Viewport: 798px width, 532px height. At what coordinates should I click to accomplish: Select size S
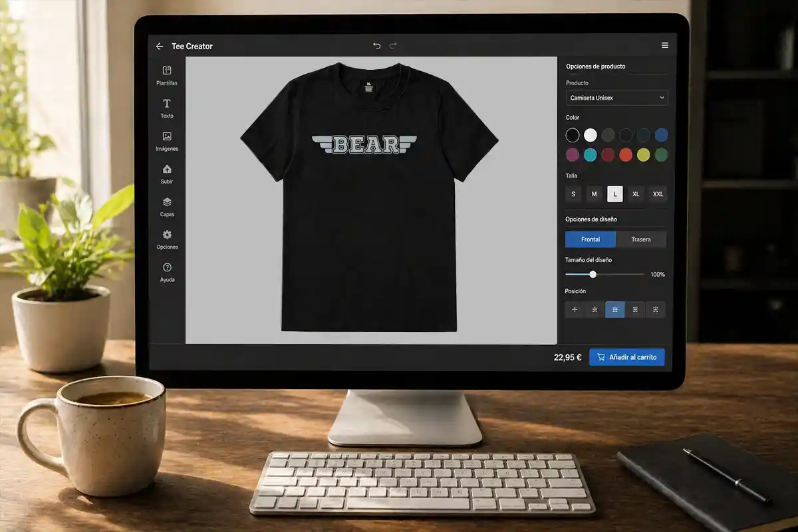(x=573, y=194)
